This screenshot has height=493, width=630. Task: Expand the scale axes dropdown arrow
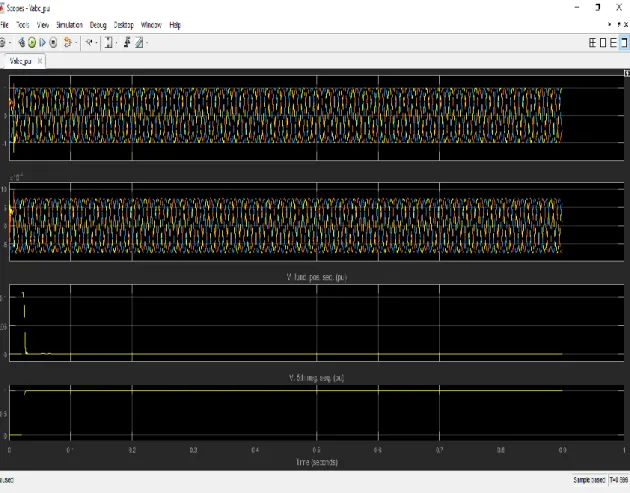coord(117,43)
